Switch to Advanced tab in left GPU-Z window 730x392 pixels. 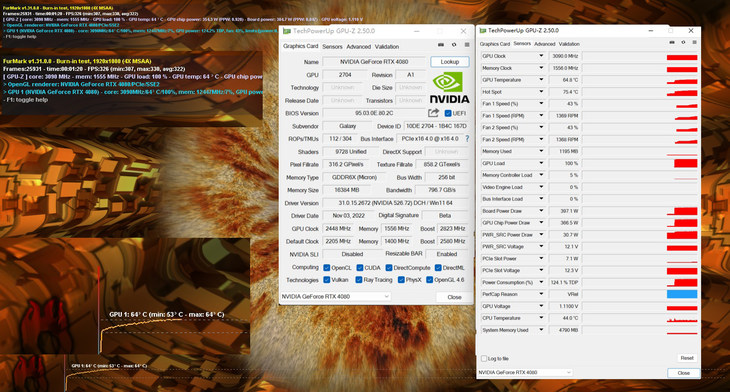point(358,47)
